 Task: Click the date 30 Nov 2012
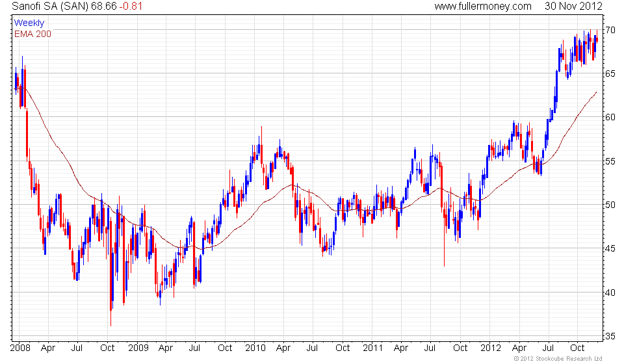coord(573,6)
